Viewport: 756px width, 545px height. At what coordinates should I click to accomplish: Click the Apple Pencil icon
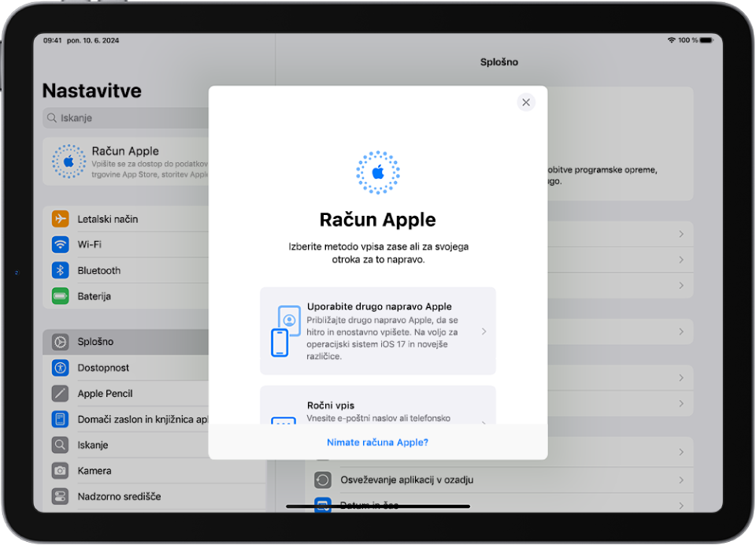tap(61, 393)
